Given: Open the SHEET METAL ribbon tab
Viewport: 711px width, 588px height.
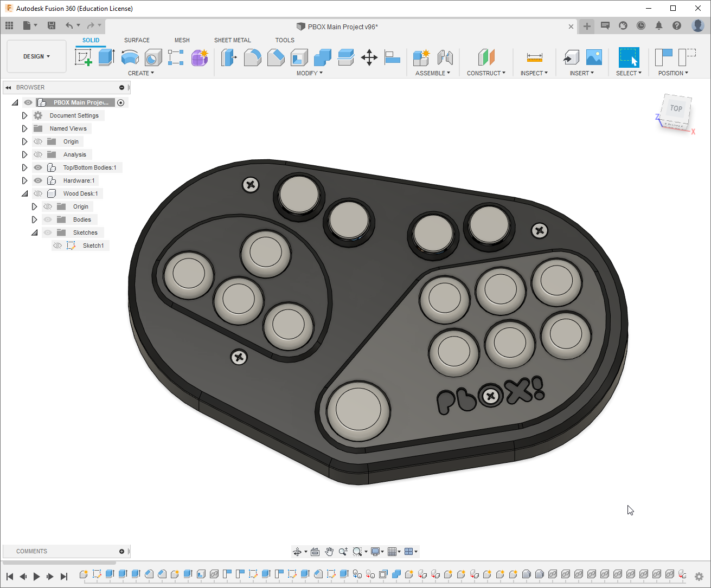Looking at the screenshot, I should point(233,40).
